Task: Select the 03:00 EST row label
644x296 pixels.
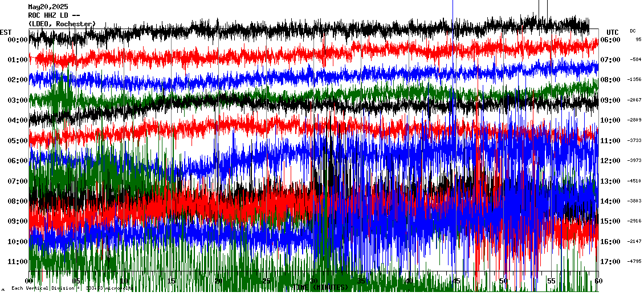Action: [x=18, y=100]
